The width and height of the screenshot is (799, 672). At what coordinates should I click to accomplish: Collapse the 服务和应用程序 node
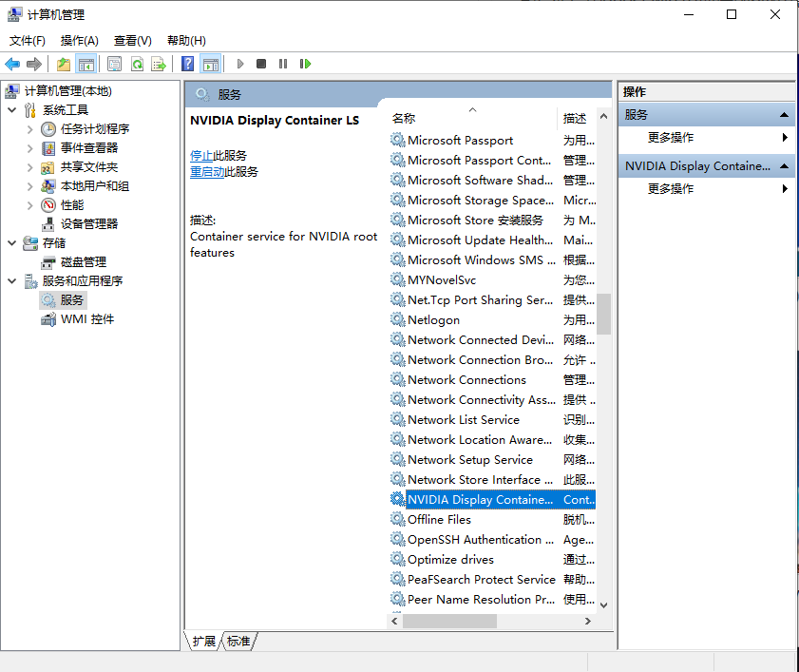pos(11,281)
